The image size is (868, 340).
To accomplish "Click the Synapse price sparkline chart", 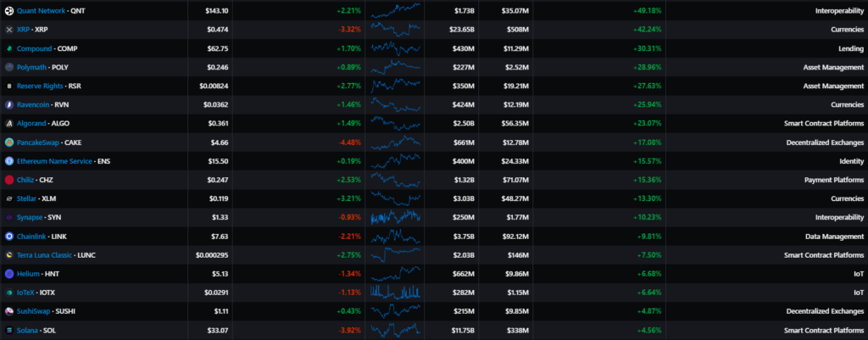I will pyautogui.click(x=395, y=217).
